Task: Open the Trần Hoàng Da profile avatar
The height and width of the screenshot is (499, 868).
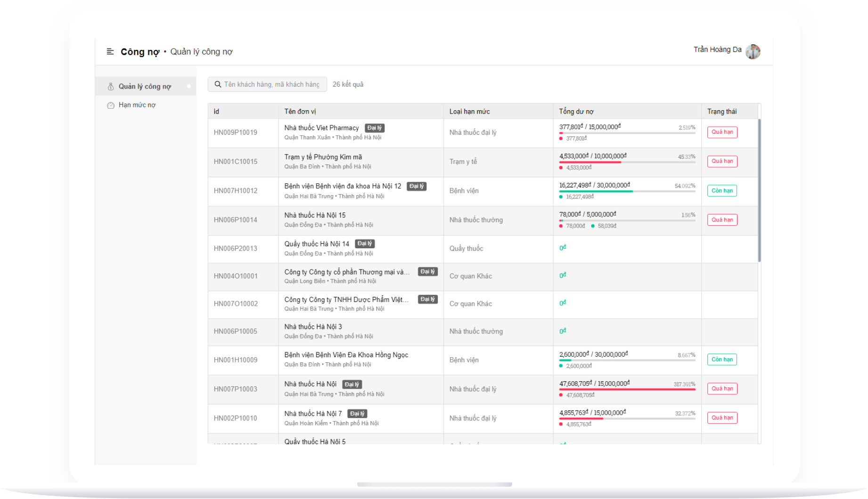Action: point(753,51)
